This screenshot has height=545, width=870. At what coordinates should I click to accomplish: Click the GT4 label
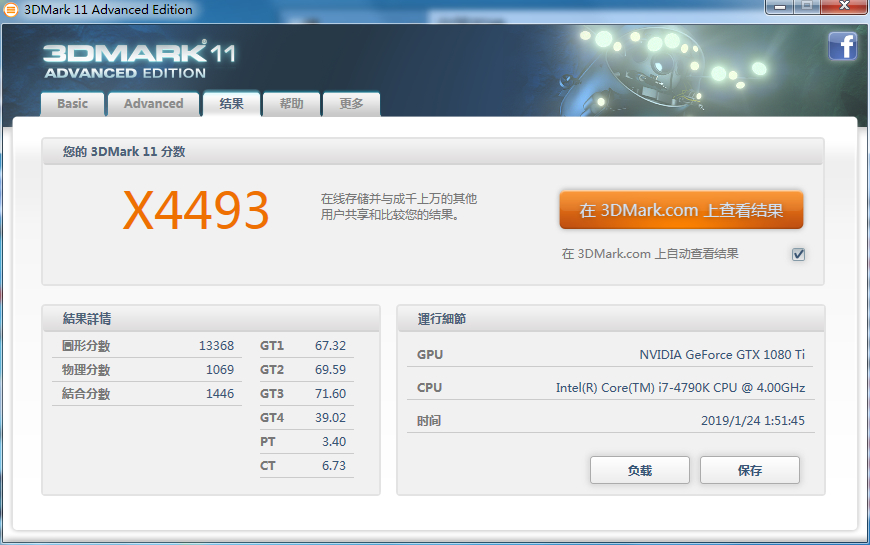272,417
